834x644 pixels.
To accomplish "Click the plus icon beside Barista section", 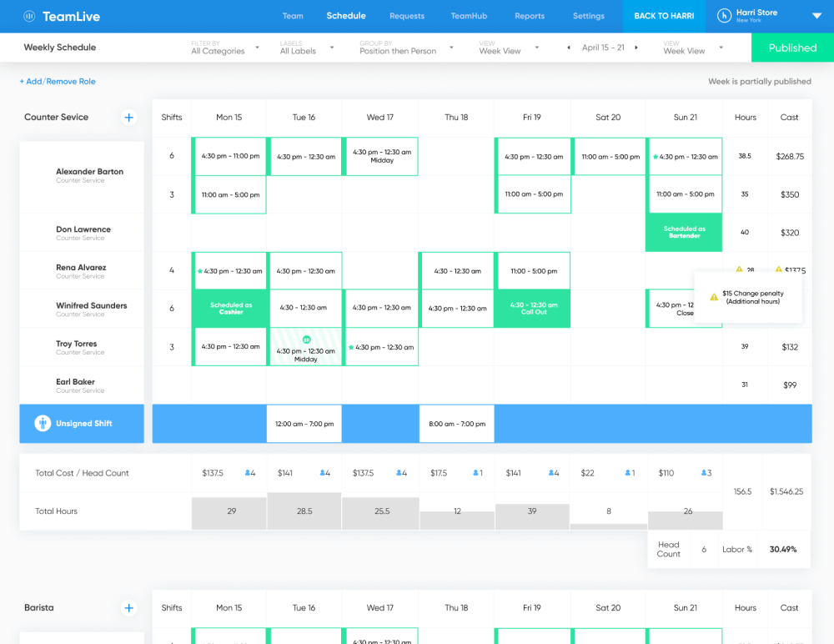I will [x=129, y=608].
